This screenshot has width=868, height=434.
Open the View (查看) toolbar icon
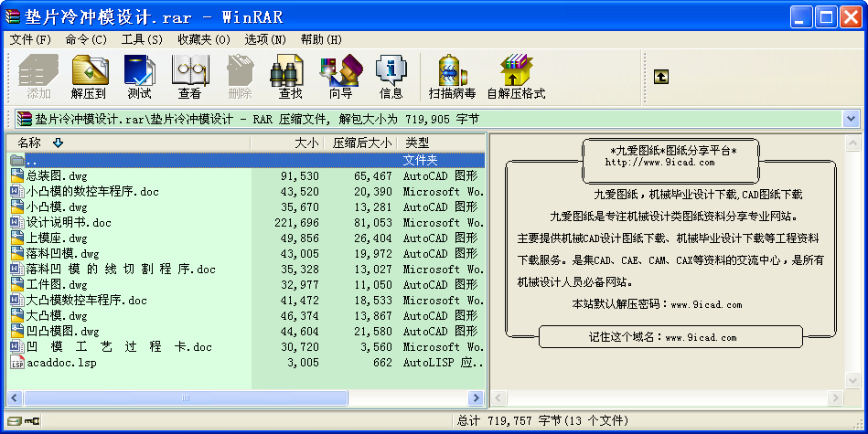point(189,76)
